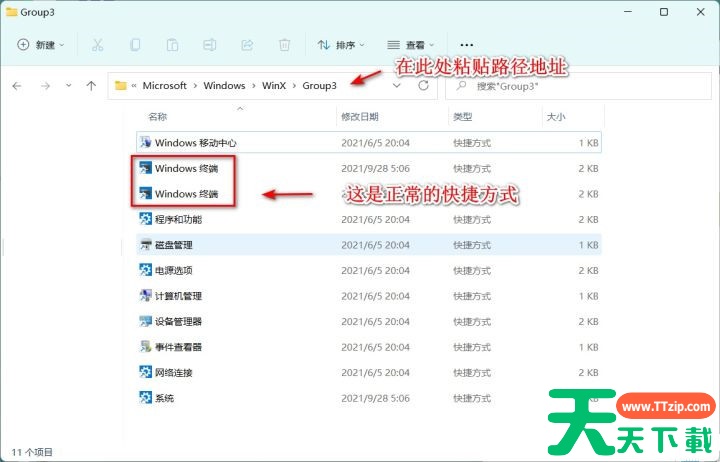Image resolution: width=720 pixels, height=462 pixels.
Task: Expand hidden path chevrons before Microsoft
Action: (134, 86)
